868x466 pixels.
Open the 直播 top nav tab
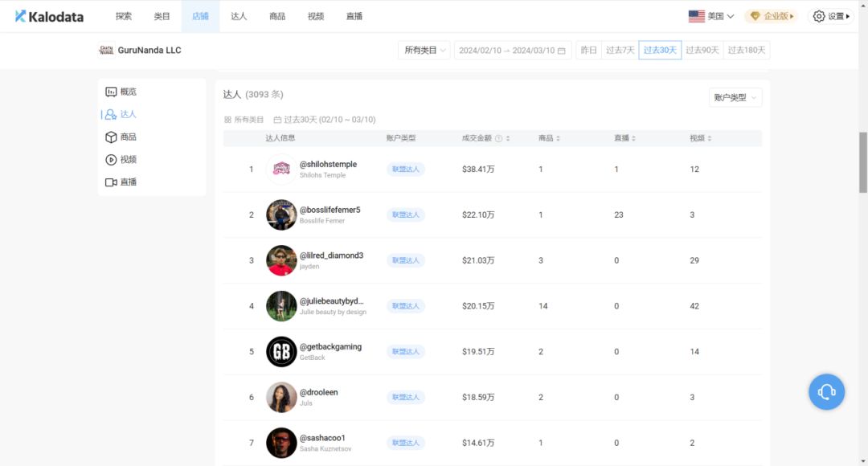pyautogui.click(x=354, y=17)
